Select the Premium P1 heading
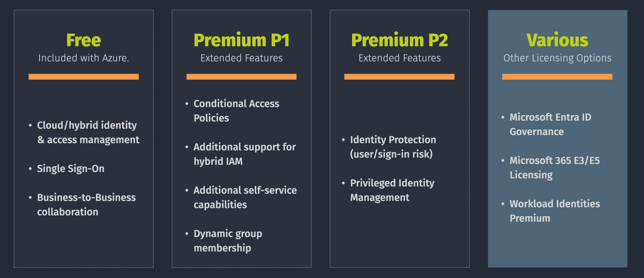Viewport: 644px width, 278px height. 241,40
